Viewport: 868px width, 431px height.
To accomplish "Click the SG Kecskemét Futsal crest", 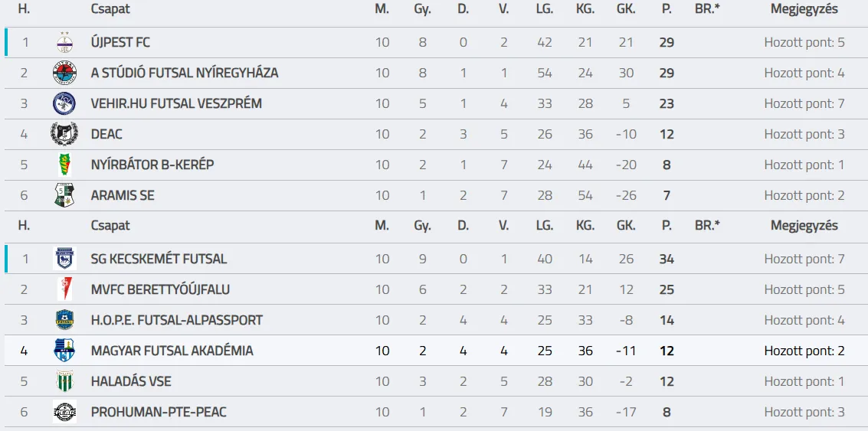I will (65, 259).
